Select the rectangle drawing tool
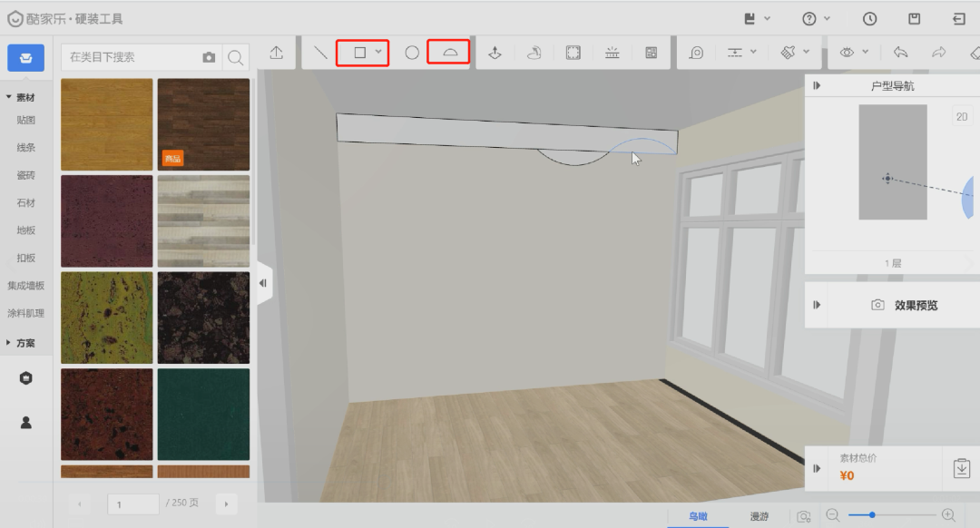This screenshot has height=528, width=980. point(360,54)
